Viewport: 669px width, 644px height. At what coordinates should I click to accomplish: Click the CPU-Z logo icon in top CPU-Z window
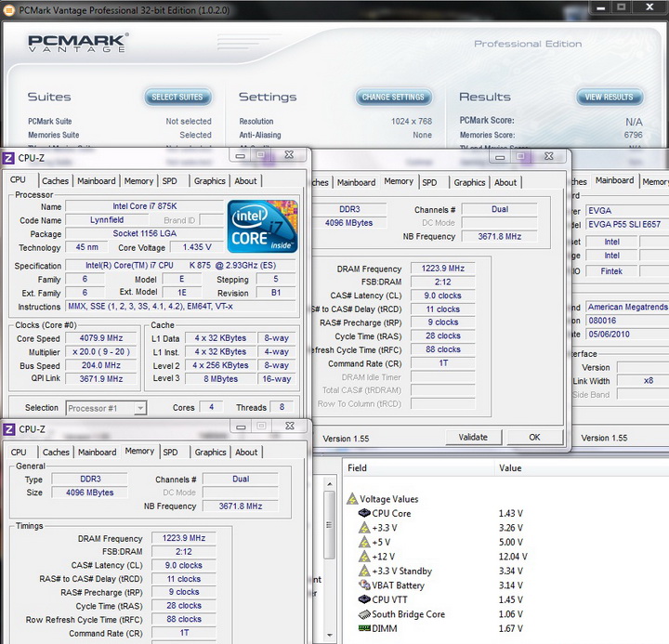[8, 158]
